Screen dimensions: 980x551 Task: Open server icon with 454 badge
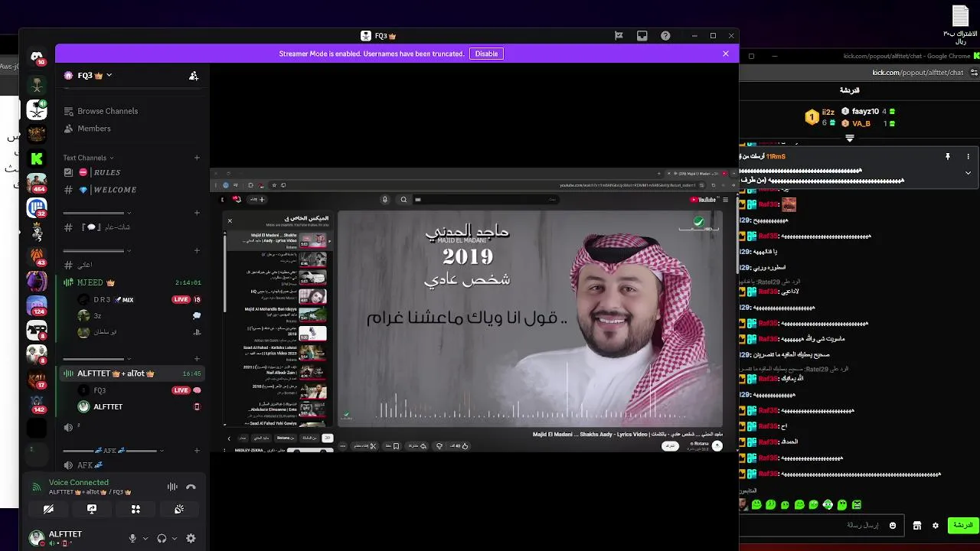point(36,183)
